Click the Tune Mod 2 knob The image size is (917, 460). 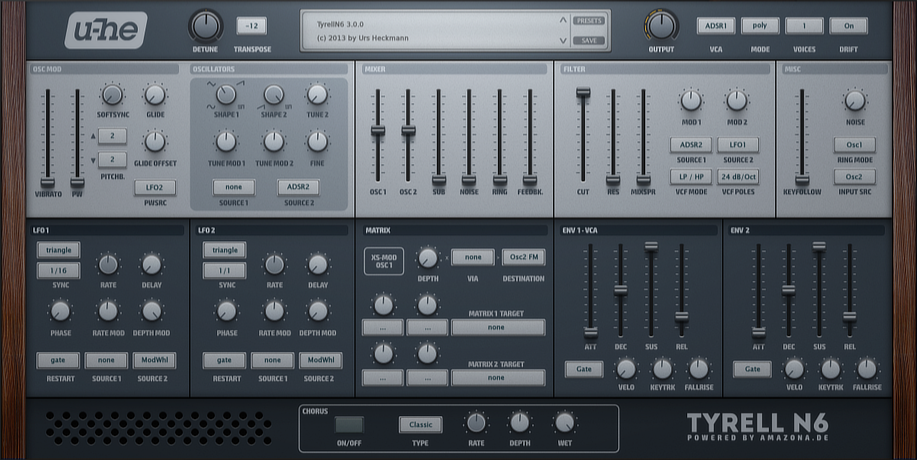pos(273,141)
